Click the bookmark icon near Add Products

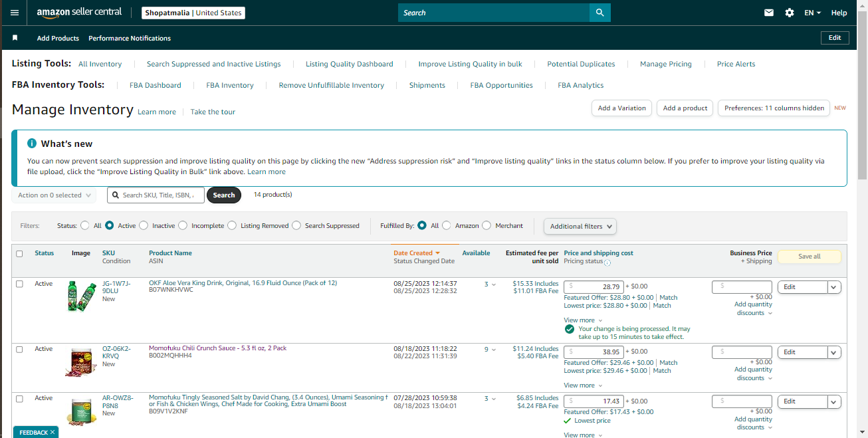point(15,38)
